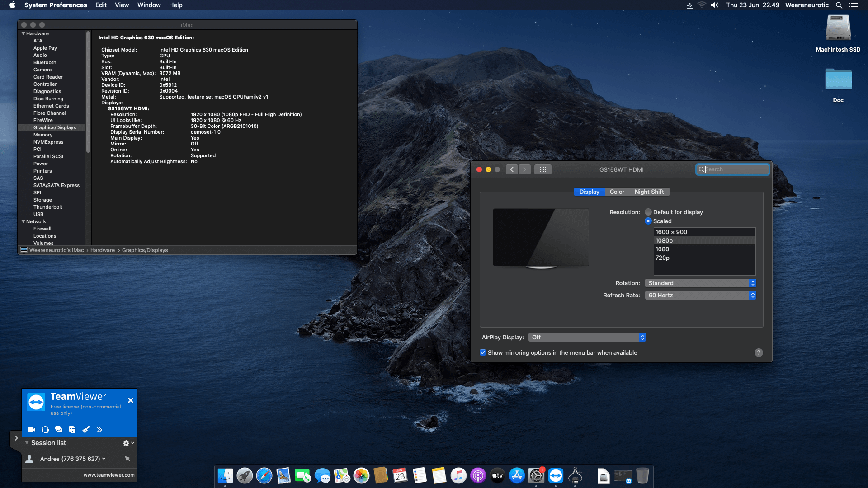
Task: Open the Rotation Standard dropdown
Action: [700, 283]
